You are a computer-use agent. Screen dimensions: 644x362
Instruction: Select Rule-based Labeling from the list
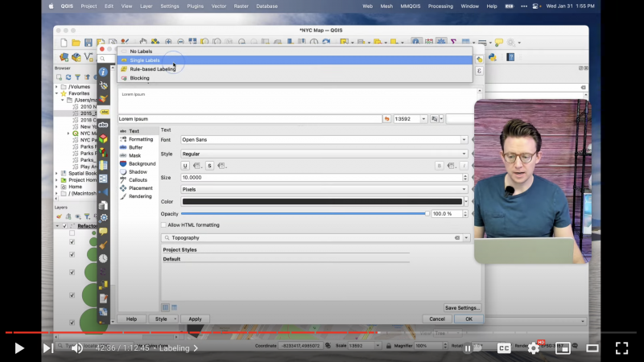pos(152,69)
